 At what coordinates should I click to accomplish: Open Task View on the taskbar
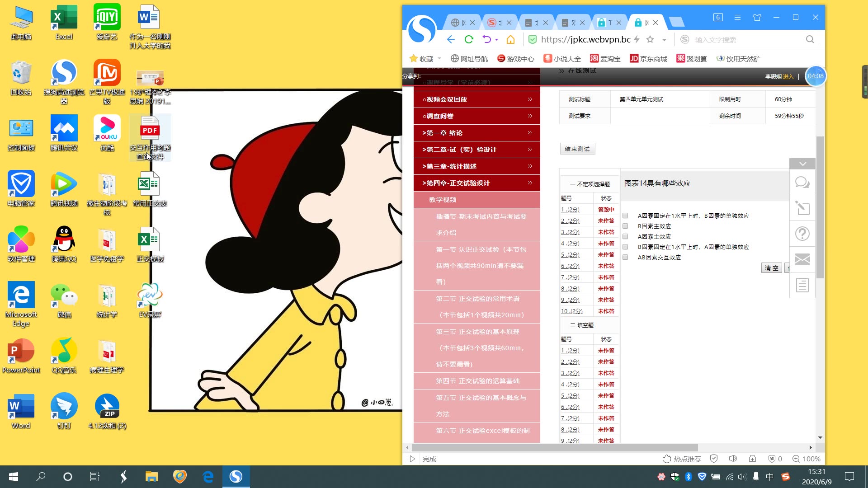(x=94, y=477)
